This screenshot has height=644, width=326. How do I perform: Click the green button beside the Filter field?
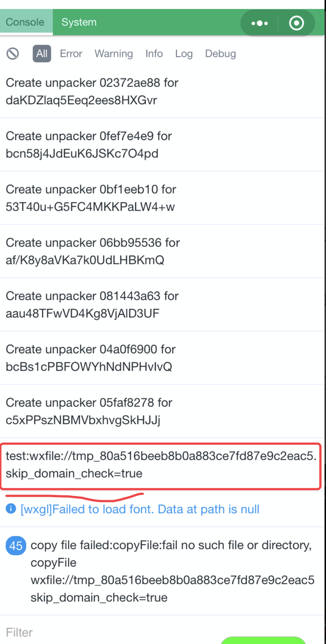click(x=263, y=639)
